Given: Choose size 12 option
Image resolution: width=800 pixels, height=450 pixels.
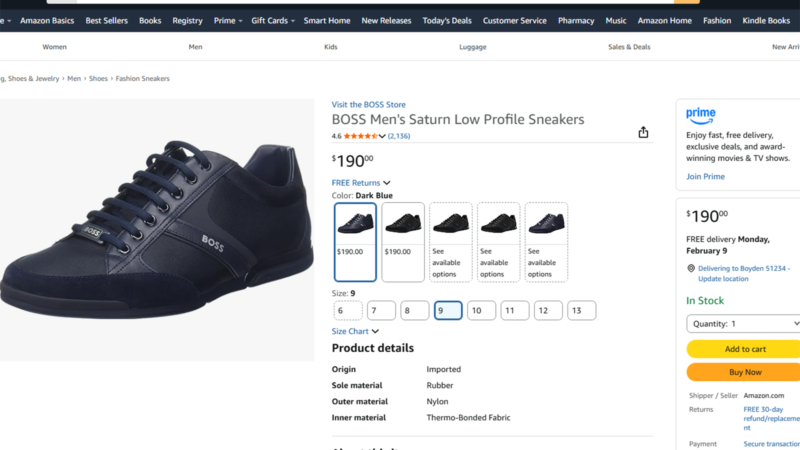Looking at the screenshot, I should click(548, 311).
